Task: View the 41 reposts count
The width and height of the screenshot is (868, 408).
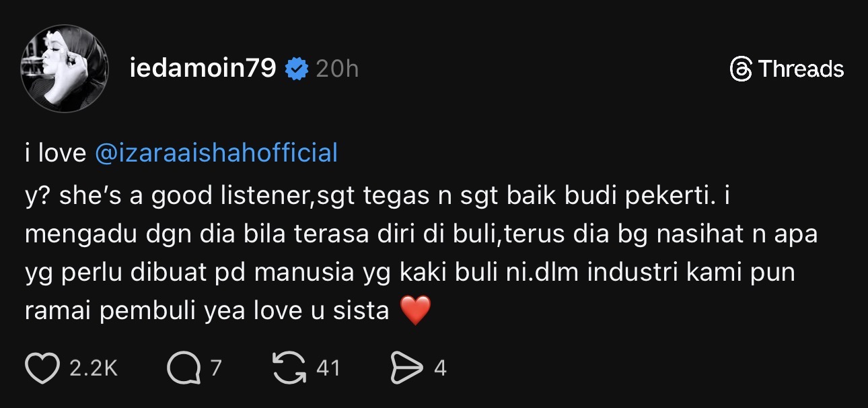Action: [x=328, y=368]
